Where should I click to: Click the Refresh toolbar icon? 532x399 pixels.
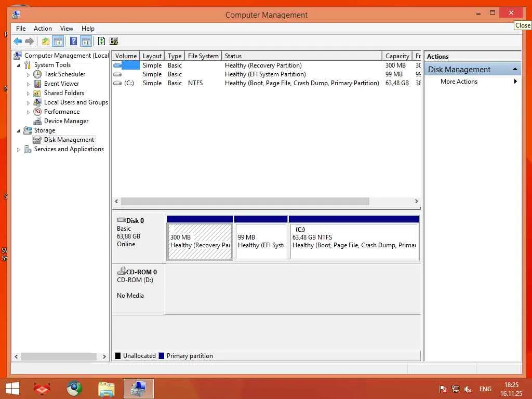coord(101,42)
